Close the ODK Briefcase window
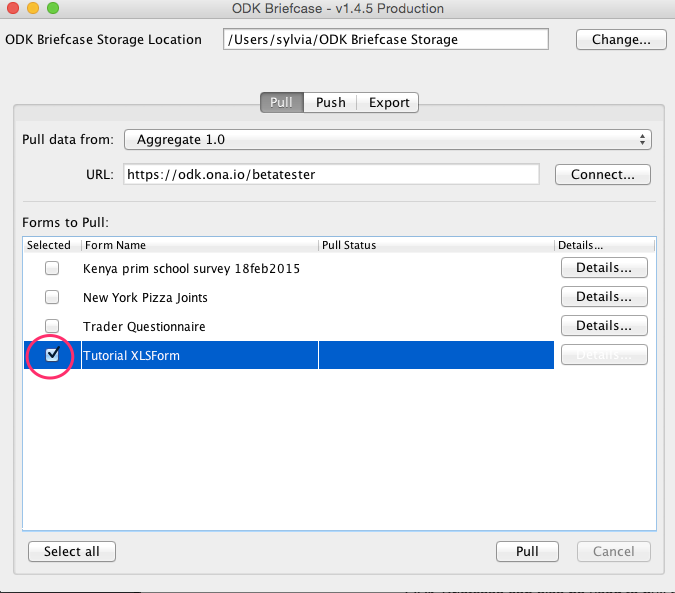675x593 pixels. pyautogui.click(x=13, y=8)
